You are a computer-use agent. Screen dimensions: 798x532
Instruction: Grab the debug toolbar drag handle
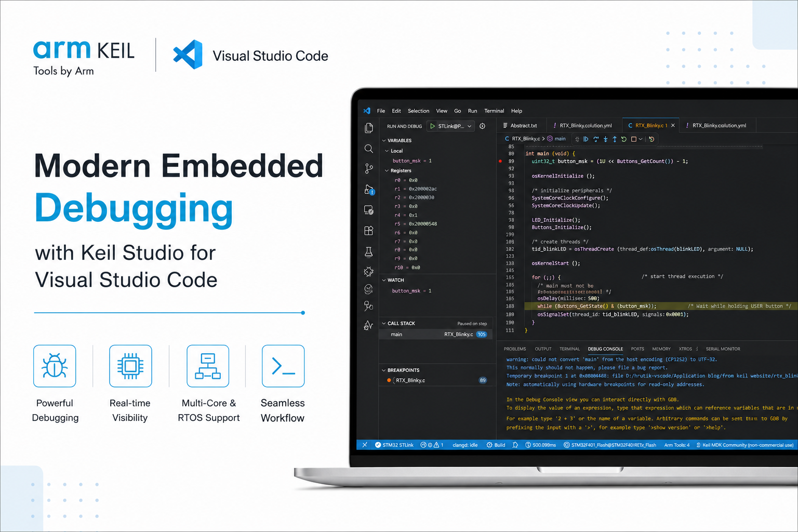[x=577, y=139]
